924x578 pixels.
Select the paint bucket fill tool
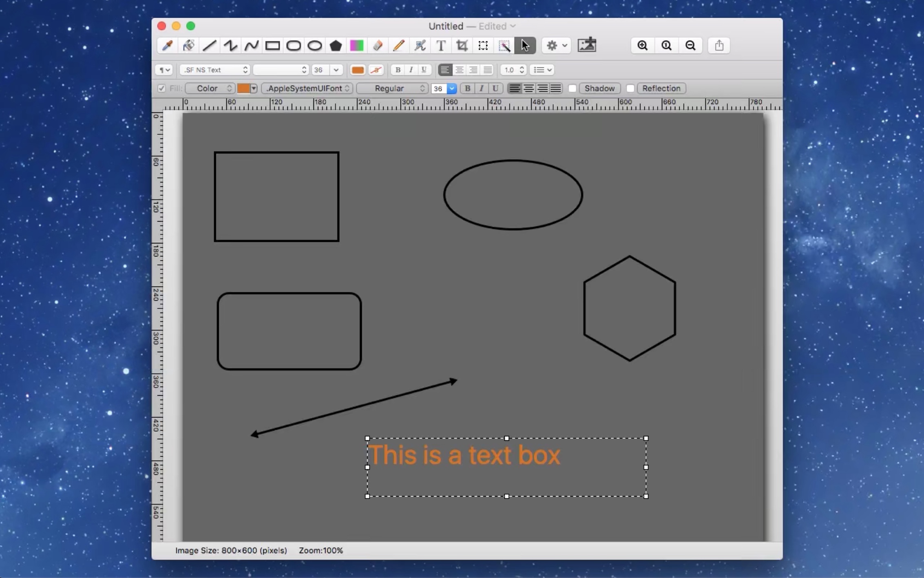coord(188,45)
